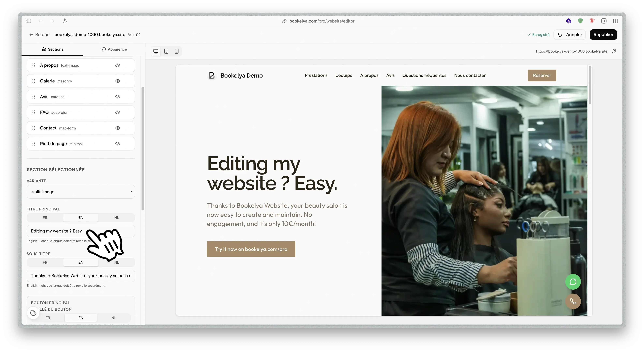Click the link icon in the address bar
This screenshot has height=352, width=644.
coord(284,21)
